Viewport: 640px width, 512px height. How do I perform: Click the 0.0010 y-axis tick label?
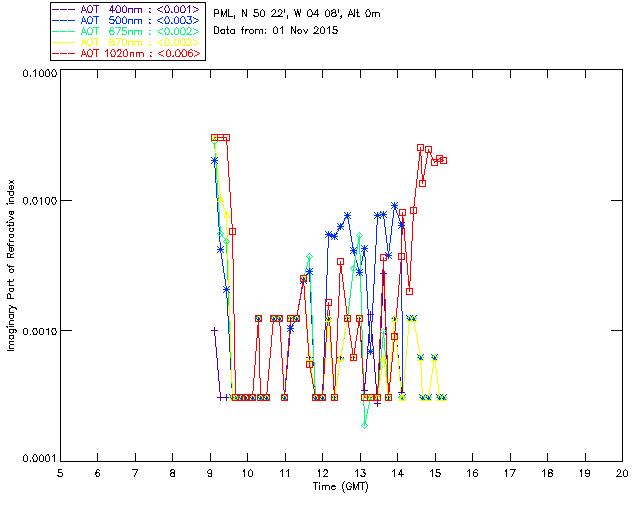point(39,331)
